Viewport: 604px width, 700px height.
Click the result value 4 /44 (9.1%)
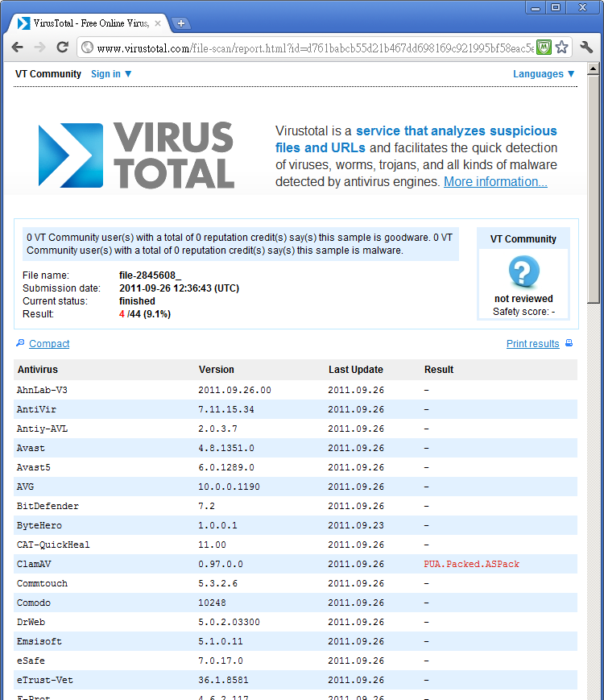click(x=145, y=314)
